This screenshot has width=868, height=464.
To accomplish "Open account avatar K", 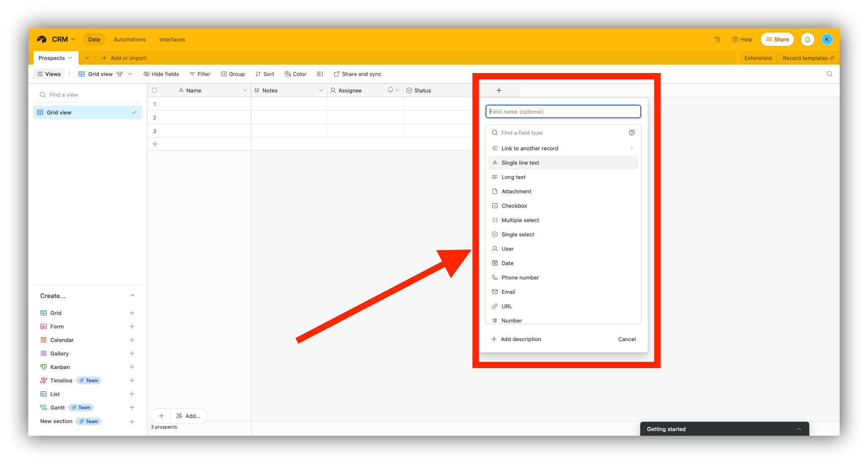I will click(x=827, y=39).
